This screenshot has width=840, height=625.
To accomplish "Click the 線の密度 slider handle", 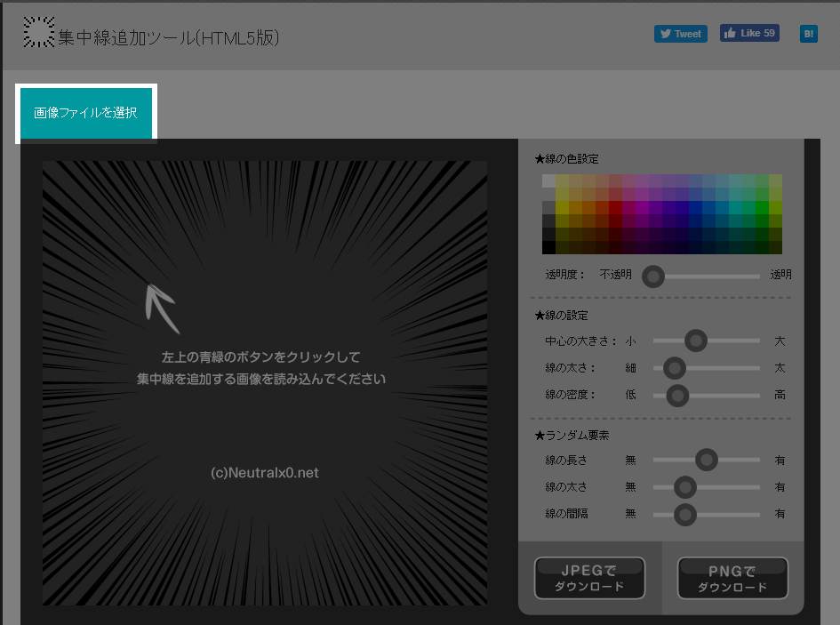I will 677,395.
